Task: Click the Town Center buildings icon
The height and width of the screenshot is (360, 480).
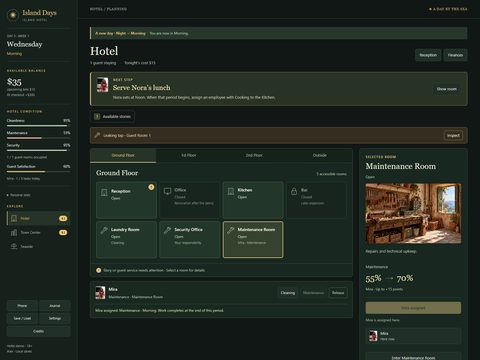Action: coord(14,232)
